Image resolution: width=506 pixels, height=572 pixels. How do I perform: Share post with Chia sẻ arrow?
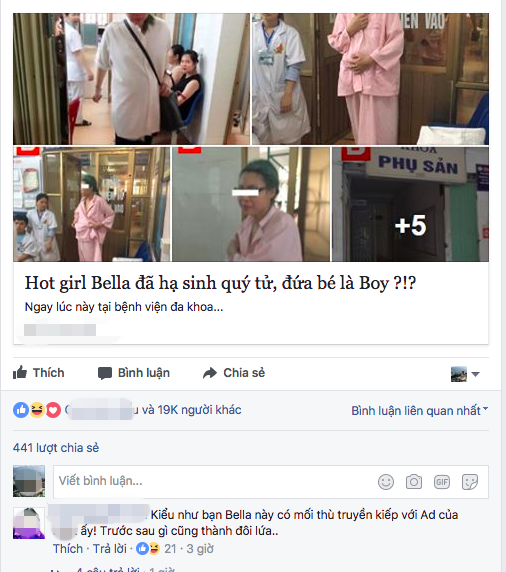tap(234, 373)
